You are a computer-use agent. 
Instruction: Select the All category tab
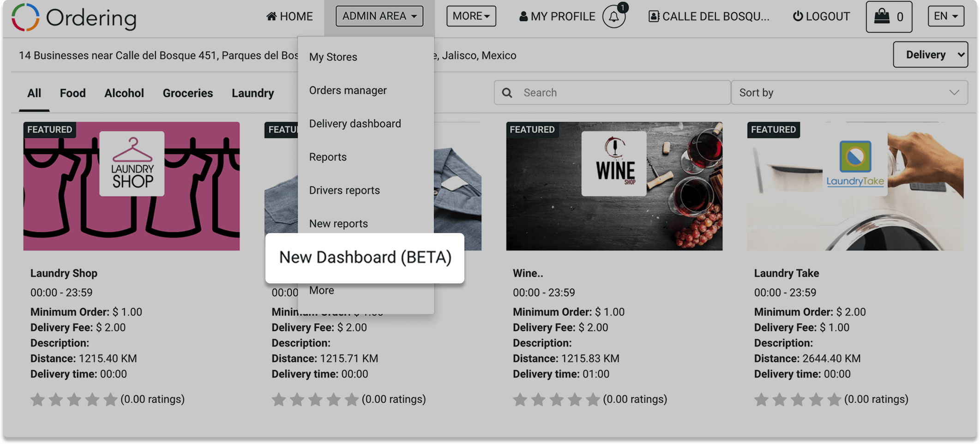[x=34, y=93]
